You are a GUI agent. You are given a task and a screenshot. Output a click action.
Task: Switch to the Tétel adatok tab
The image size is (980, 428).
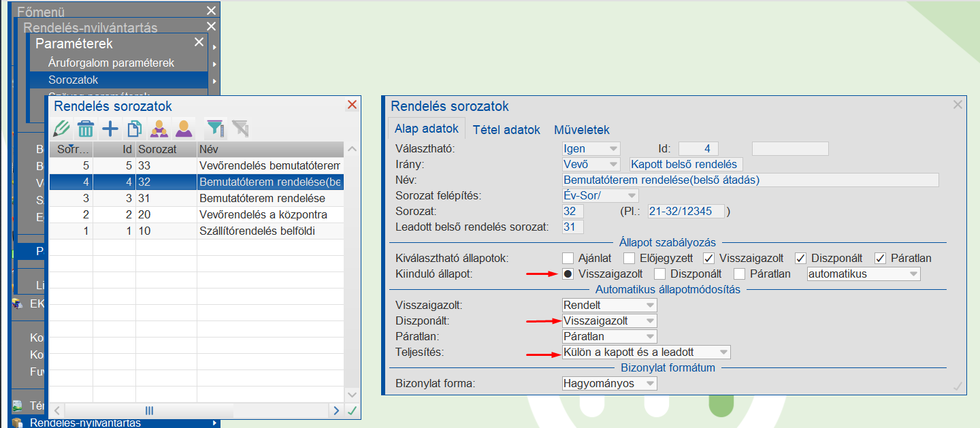coord(506,129)
